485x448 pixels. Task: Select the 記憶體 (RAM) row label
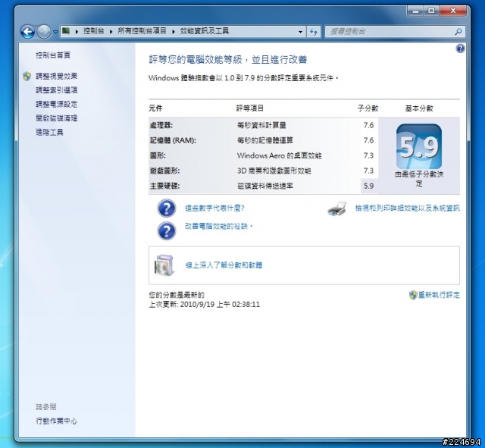[173, 140]
